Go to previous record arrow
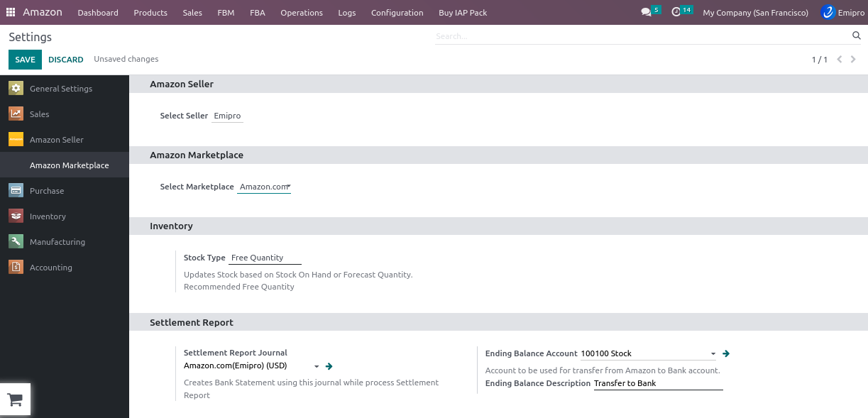868x418 pixels. click(x=840, y=60)
